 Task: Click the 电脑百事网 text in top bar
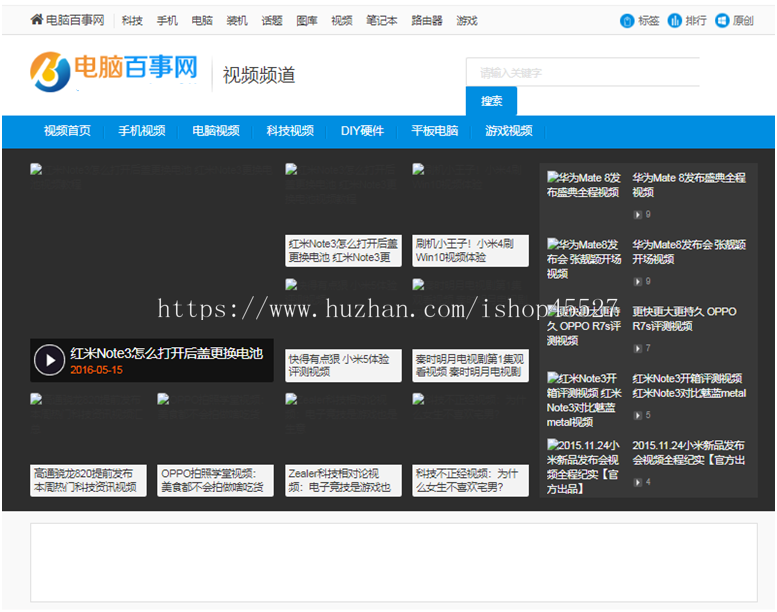tap(75, 20)
